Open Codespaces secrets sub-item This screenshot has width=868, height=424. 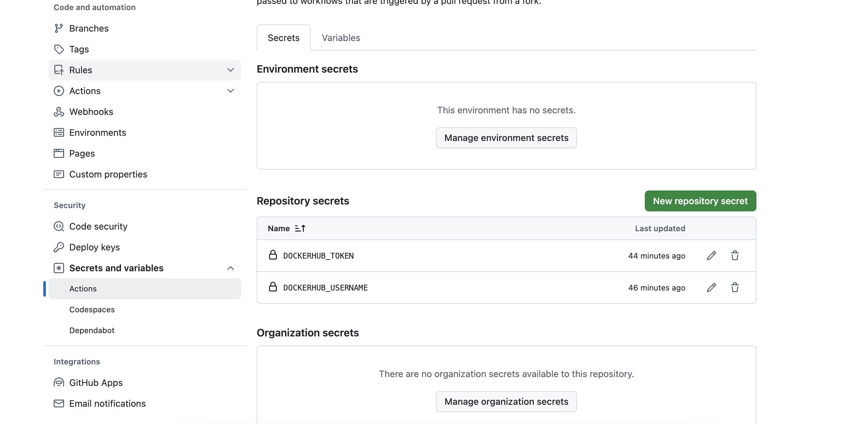point(92,309)
